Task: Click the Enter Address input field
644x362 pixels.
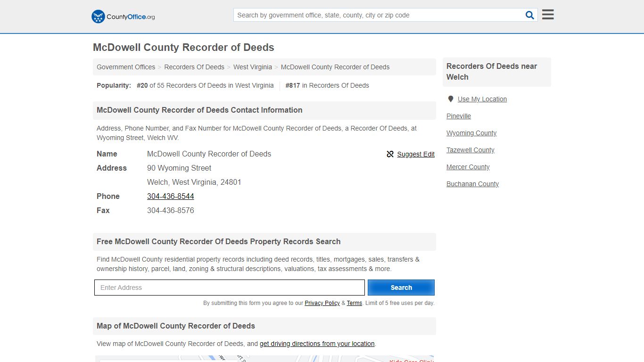Action: [x=230, y=288]
